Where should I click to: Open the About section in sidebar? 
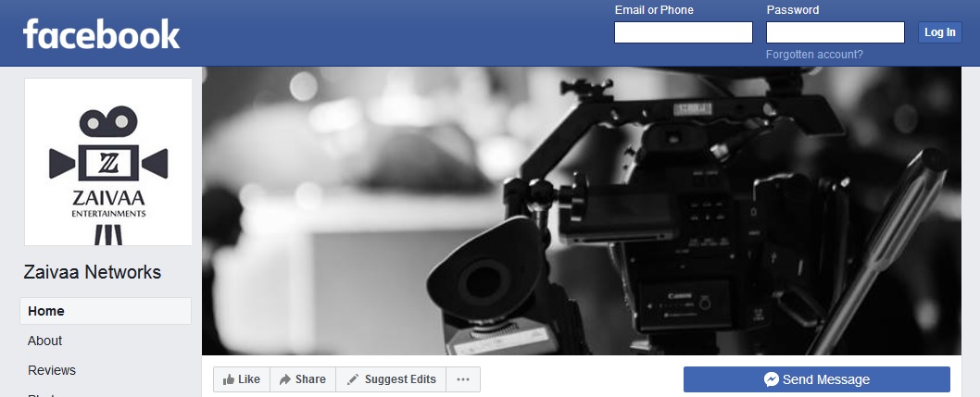point(45,341)
